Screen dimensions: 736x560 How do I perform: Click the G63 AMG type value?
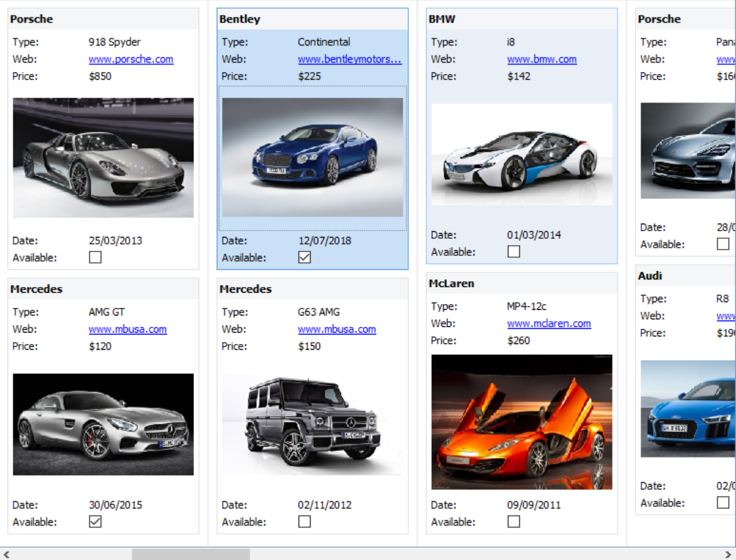point(319,312)
